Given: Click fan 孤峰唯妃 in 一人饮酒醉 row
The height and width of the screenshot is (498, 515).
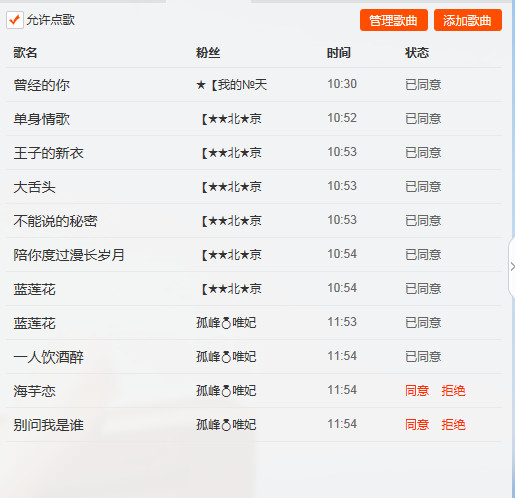Looking at the screenshot, I should pos(226,357).
